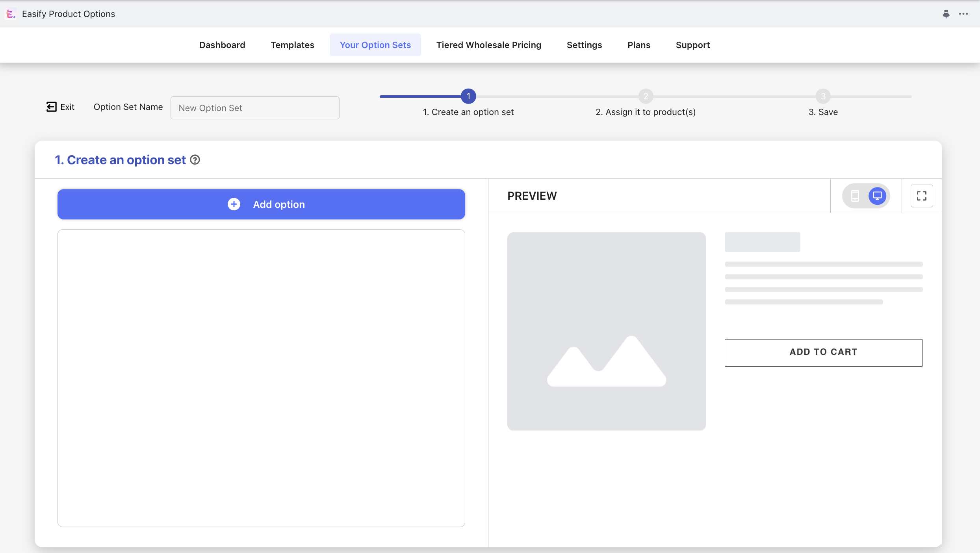Click the placeholder product image
The width and height of the screenshot is (980, 553).
pyautogui.click(x=606, y=331)
